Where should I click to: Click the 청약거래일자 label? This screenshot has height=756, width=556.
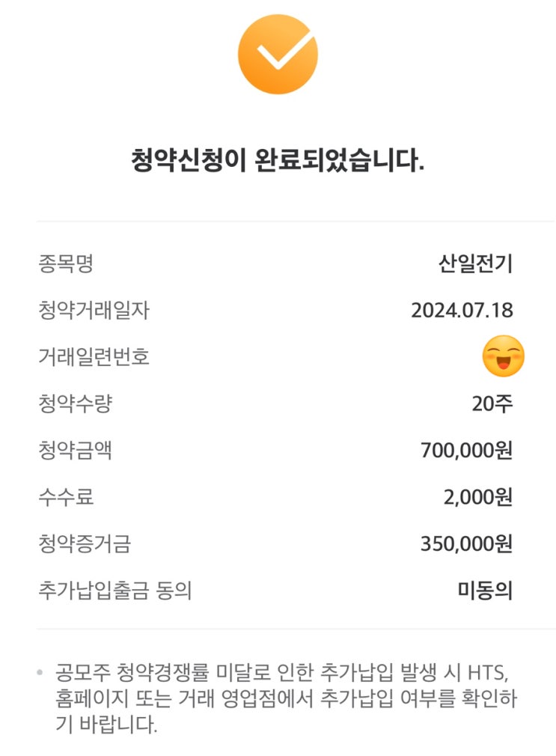coord(94,310)
